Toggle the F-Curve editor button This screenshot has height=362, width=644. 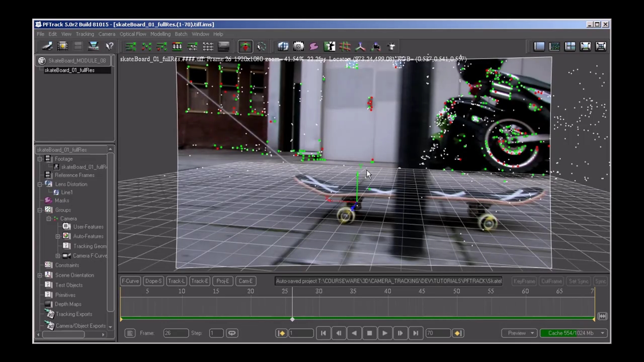coord(130,281)
